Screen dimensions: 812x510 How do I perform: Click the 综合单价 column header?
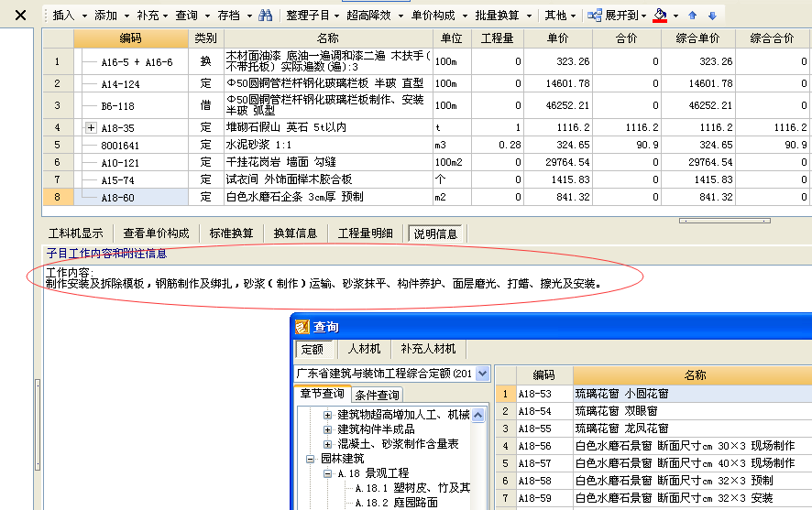coord(698,38)
